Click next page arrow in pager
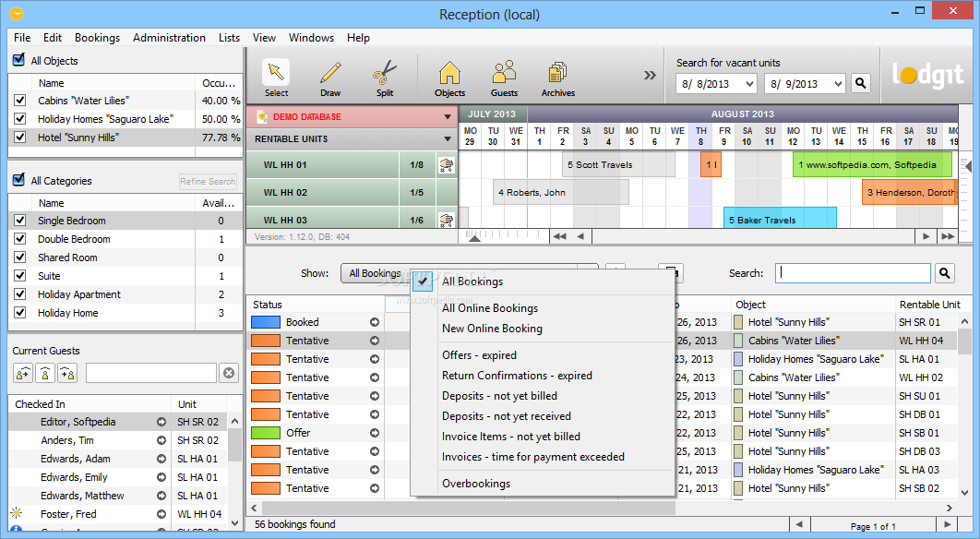This screenshot has width=980, height=539. tap(948, 524)
